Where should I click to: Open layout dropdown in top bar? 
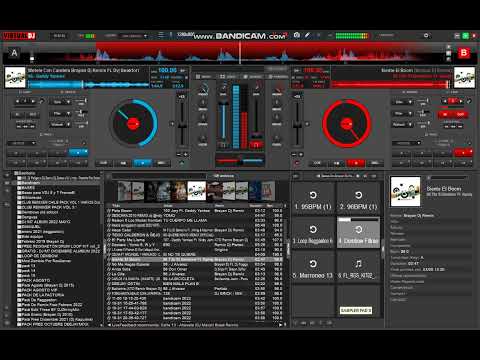[134, 36]
